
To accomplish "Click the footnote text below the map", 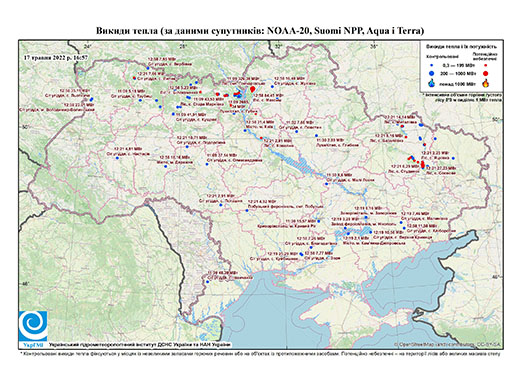I will click(x=260, y=353).
